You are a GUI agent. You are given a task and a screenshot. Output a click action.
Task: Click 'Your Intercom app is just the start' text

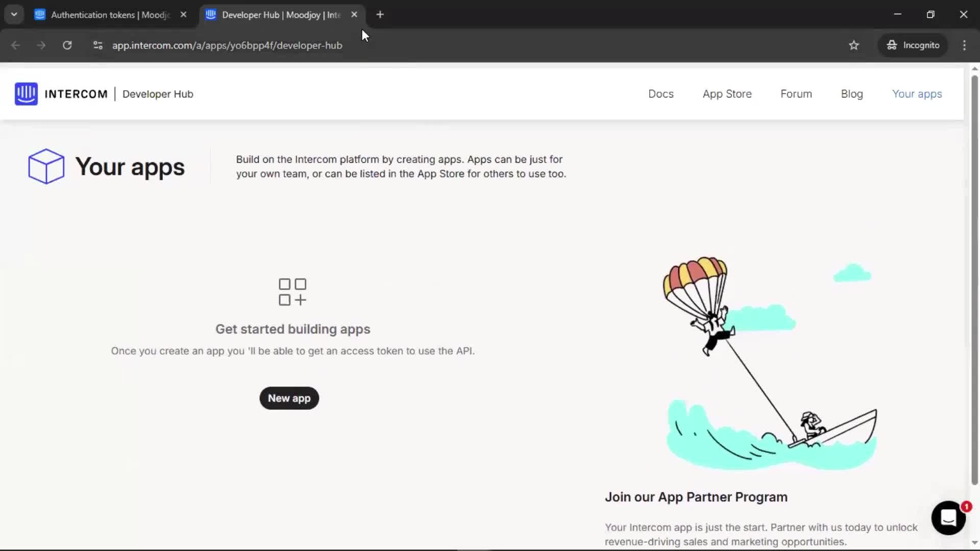(x=761, y=534)
